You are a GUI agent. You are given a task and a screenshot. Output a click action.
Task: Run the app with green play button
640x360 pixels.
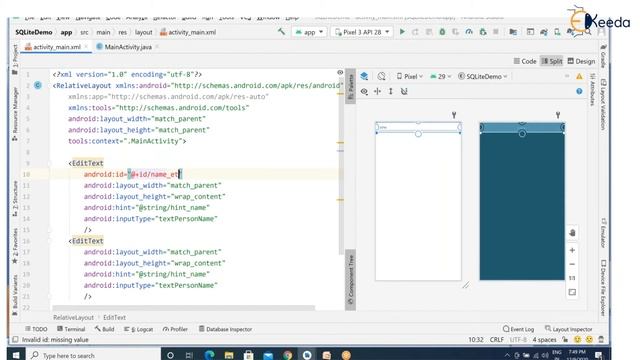click(402, 31)
